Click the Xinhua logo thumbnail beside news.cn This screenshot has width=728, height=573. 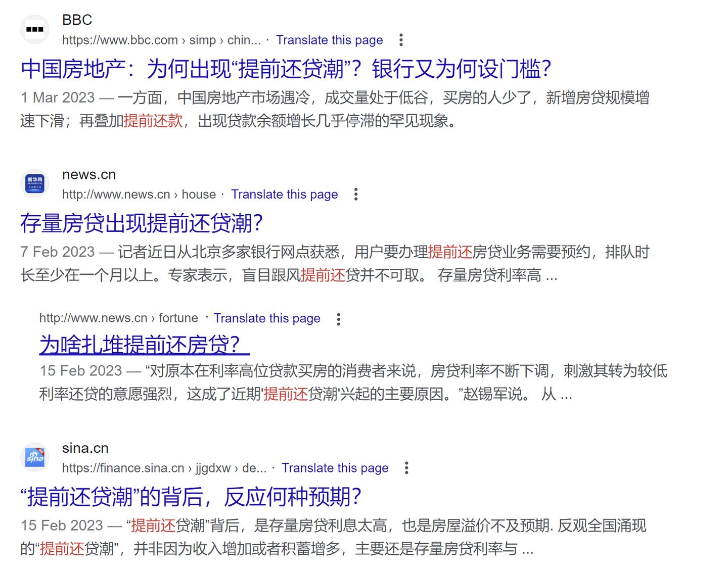point(34,183)
